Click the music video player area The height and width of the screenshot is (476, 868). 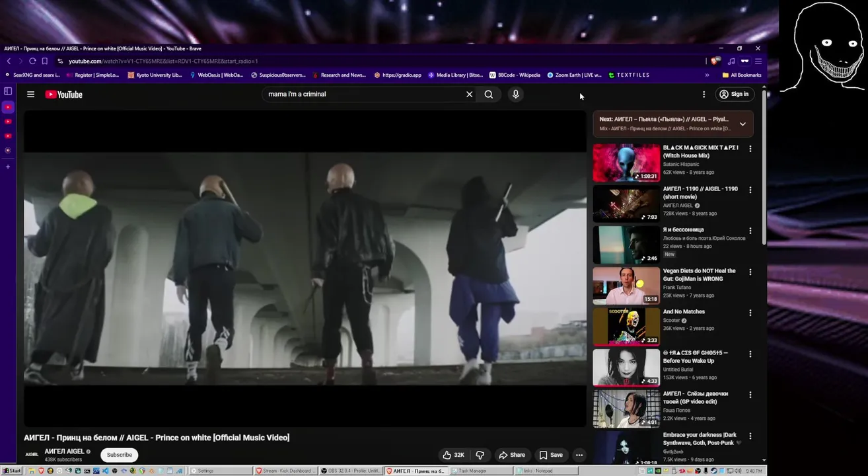305,268
